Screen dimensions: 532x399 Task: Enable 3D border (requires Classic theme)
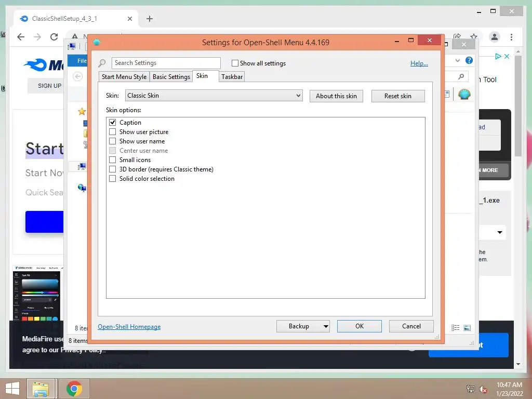point(112,169)
